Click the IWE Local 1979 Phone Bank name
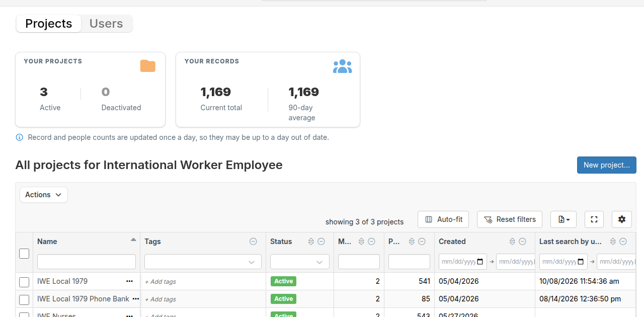 83,299
